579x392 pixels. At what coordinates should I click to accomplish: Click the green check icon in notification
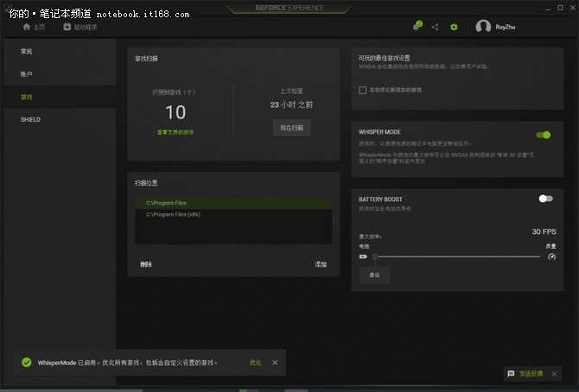pos(27,363)
